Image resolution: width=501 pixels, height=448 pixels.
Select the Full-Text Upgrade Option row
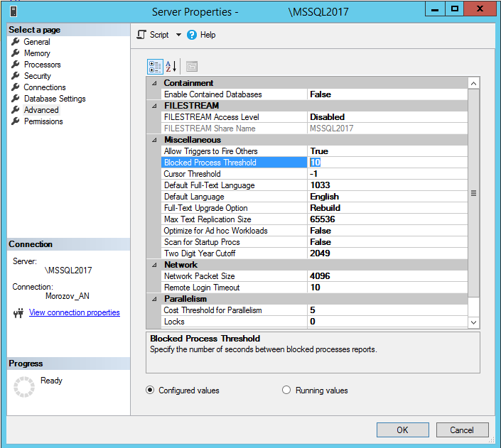point(314,208)
